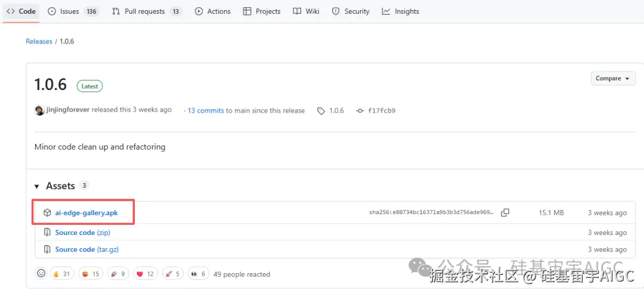Click the Releases breadcrumb link

39,42
